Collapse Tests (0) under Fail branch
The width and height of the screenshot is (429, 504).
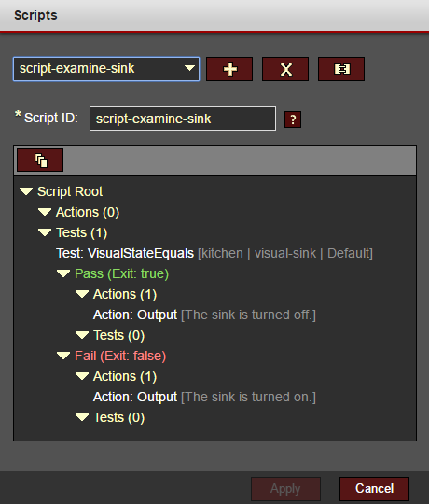click(82, 418)
